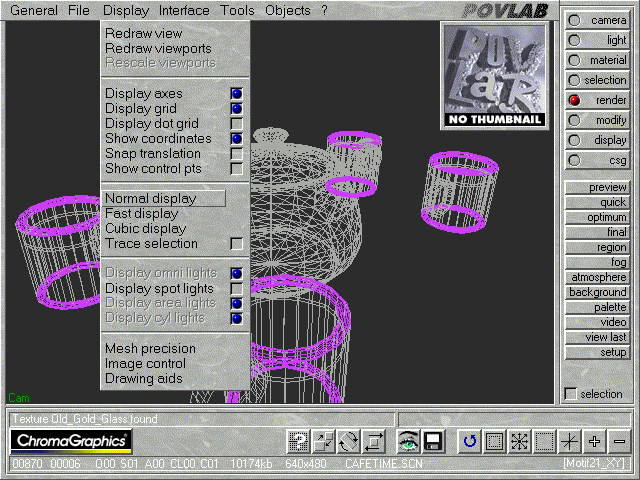Viewport: 640px width, 480px height.
Task: Click the atmosphere button
Action: pyautogui.click(x=597, y=277)
